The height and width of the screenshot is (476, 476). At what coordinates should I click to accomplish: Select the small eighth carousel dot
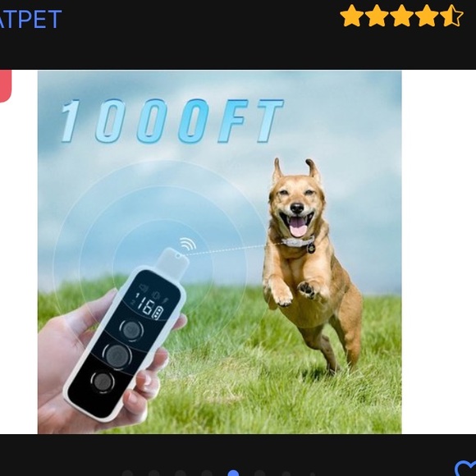(312, 474)
